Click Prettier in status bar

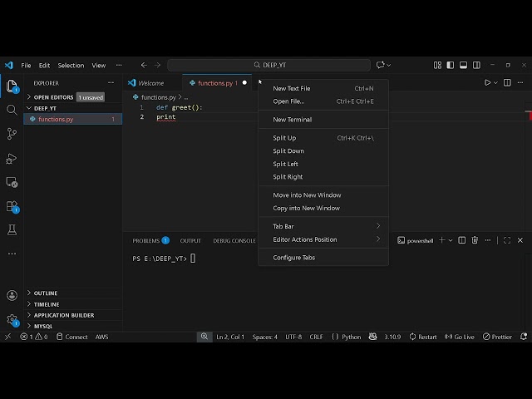pos(497,337)
